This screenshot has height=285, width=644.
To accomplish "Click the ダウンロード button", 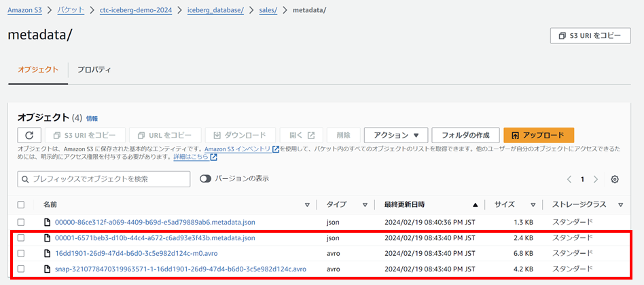I will tap(240, 135).
